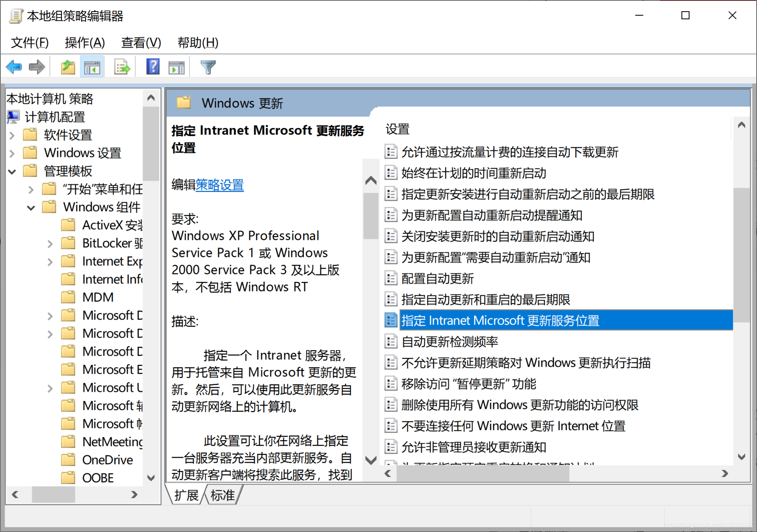Click the Export list toolbar icon
This screenshot has height=532, width=757.
[x=122, y=67]
